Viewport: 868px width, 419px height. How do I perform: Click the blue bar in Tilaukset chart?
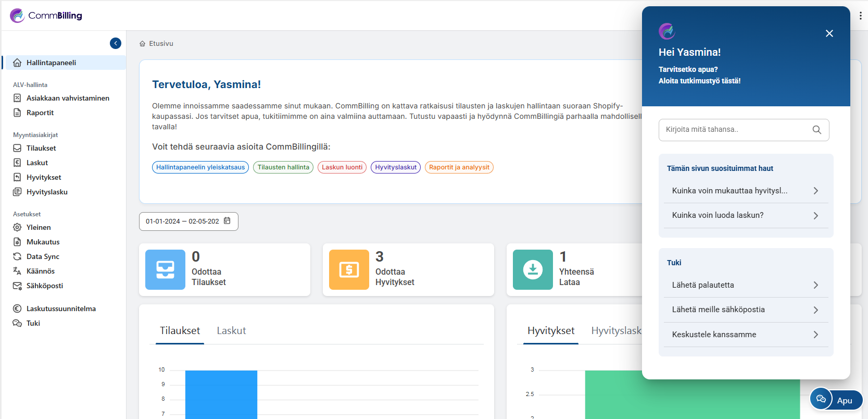pos(221,393)
